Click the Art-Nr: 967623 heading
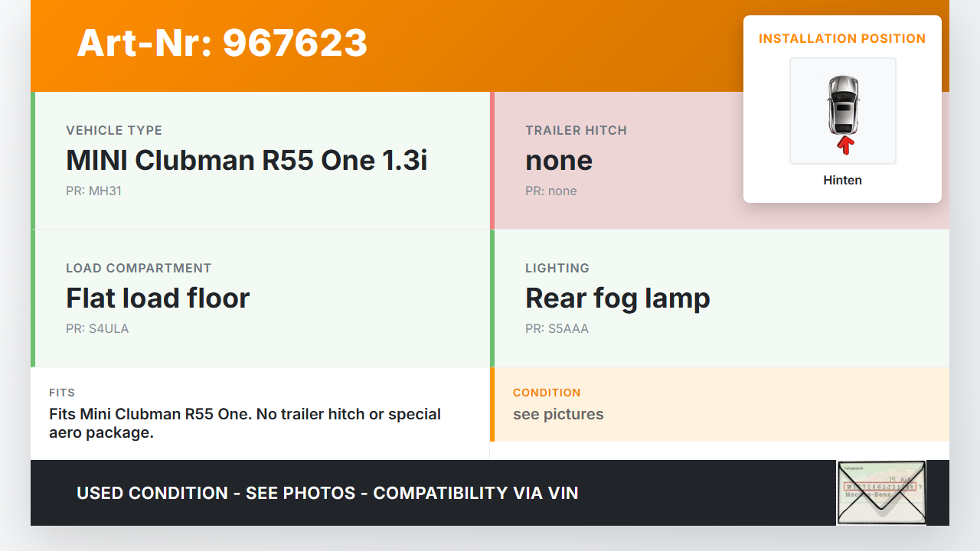Screen dimensions: 980x551 (222, 43)
